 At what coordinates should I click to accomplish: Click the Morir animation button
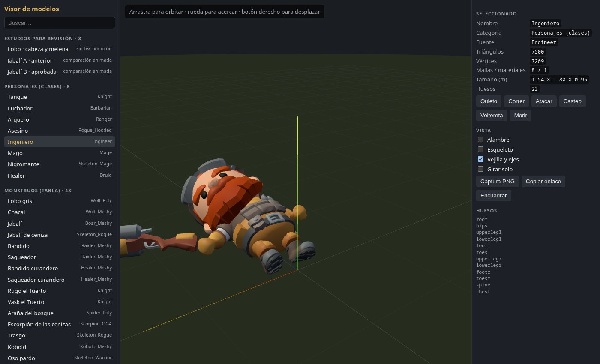[521, 116]
